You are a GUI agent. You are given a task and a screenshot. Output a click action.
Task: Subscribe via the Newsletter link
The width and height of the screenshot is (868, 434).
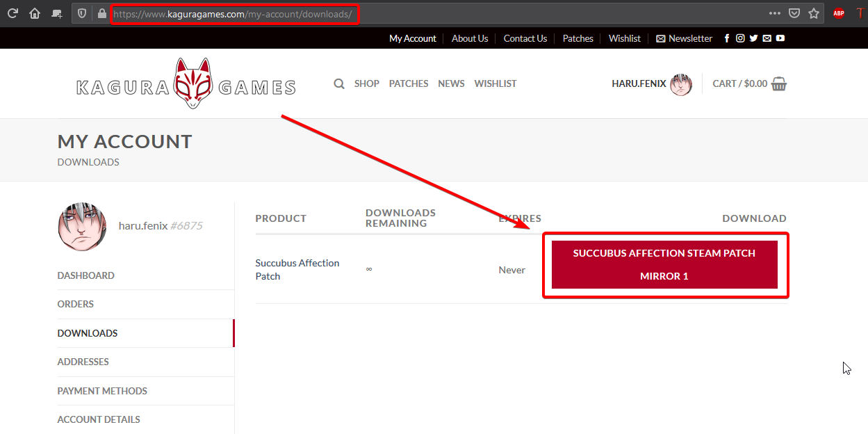685,38
